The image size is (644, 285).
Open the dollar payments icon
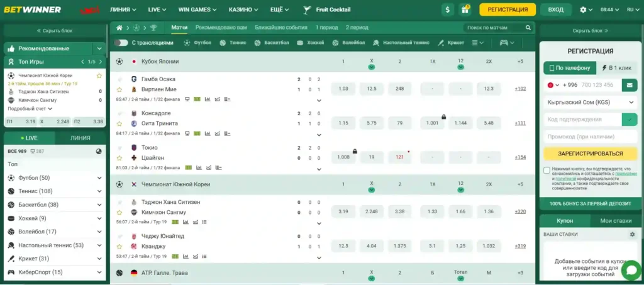click(448, 9)
